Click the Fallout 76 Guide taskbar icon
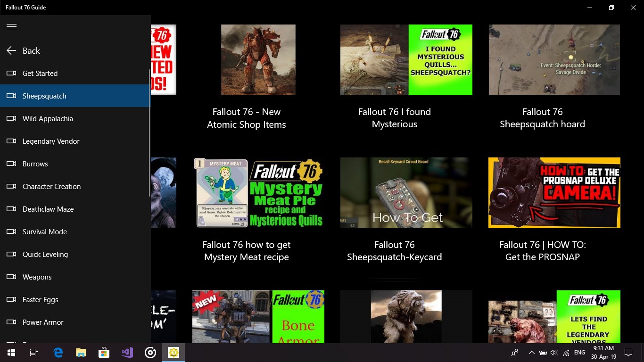 pos(173,353)
